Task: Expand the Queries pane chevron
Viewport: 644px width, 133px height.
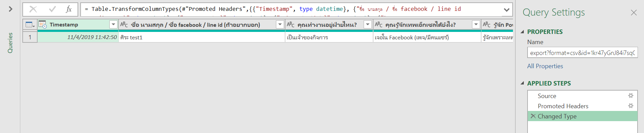Action: (x=10, y=9)
